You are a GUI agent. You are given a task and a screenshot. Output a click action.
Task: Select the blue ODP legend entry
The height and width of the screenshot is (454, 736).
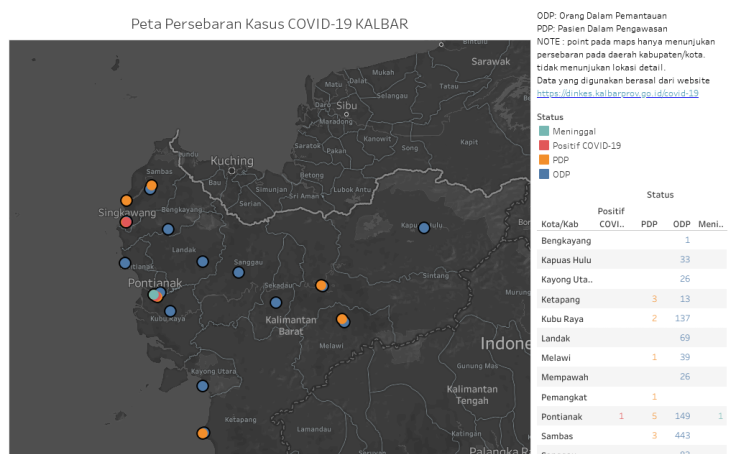(x=559, y=173)
